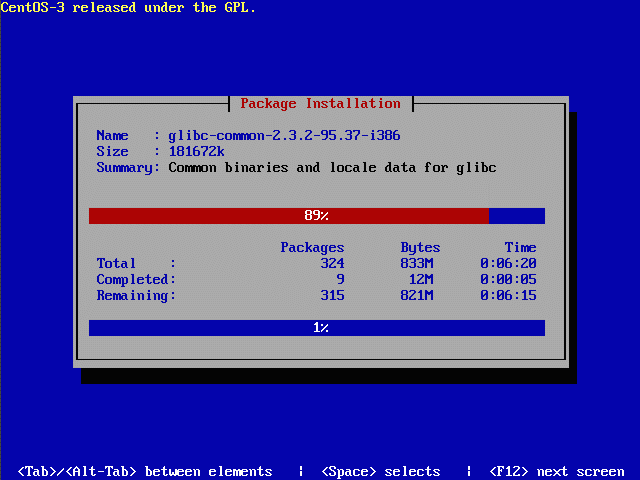Viewport: 640px width, 480px height.
Task: Click completed packages value 9
Action: tap(340, 279)
